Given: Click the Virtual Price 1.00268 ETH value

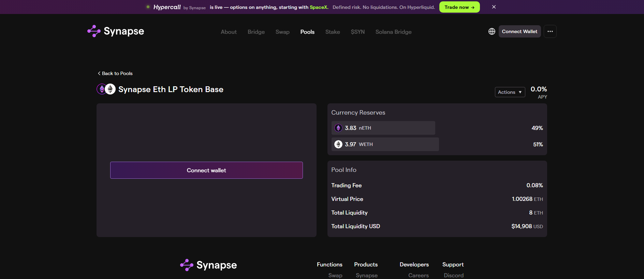Looking at the screenshot, I should [527, 199].
